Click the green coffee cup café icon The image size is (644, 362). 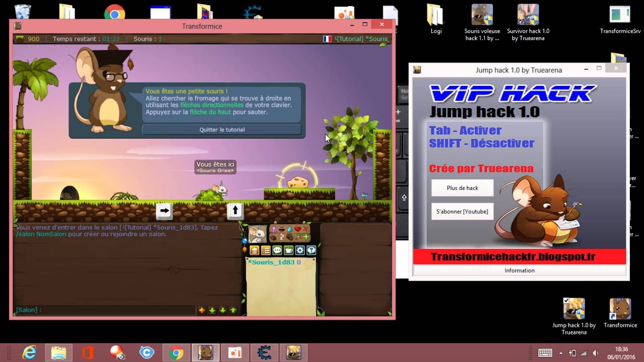coord(289,250)
